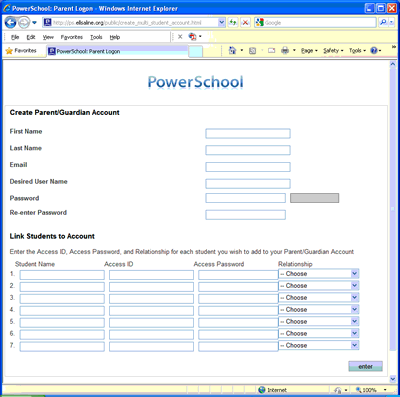
Task: Click the red converter toolbar icon
Action: point(192,37)
